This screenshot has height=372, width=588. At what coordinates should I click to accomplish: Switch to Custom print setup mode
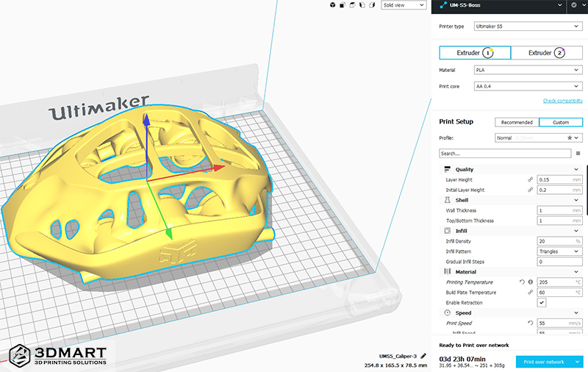pyautogui.click(x=560, y=122)
